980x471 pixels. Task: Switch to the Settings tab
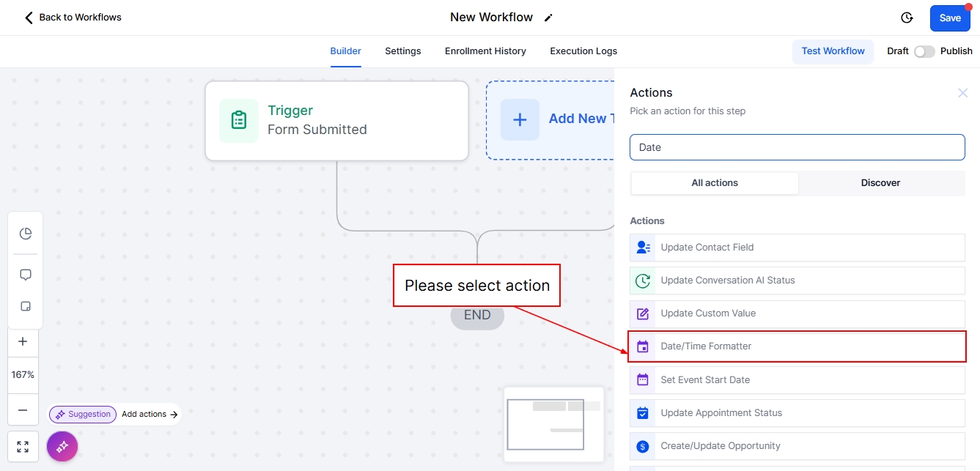pyautogui.click(x=402, y=51)
